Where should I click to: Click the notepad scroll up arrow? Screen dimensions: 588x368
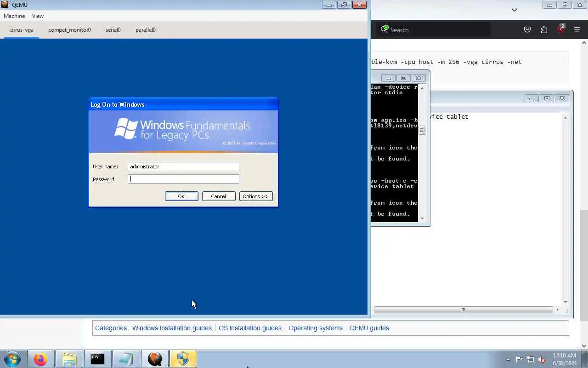click(x=565, y=118)
